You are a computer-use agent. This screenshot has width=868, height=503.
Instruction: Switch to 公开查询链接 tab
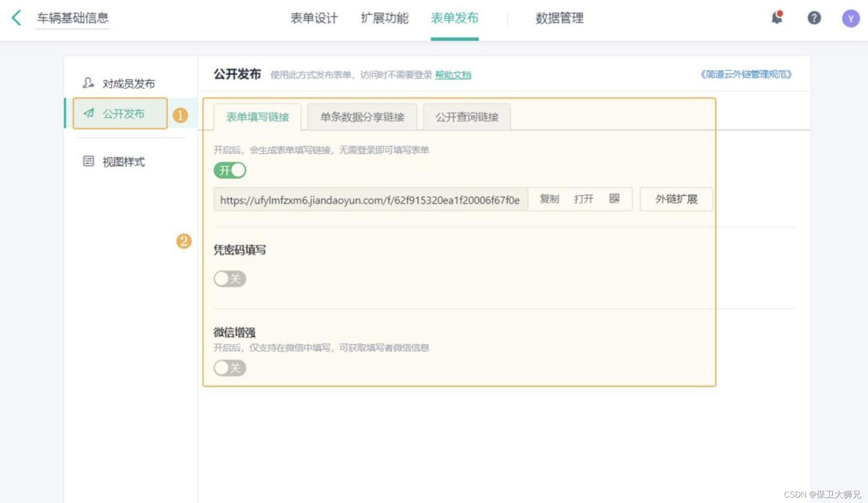click(x=467, y=117)
